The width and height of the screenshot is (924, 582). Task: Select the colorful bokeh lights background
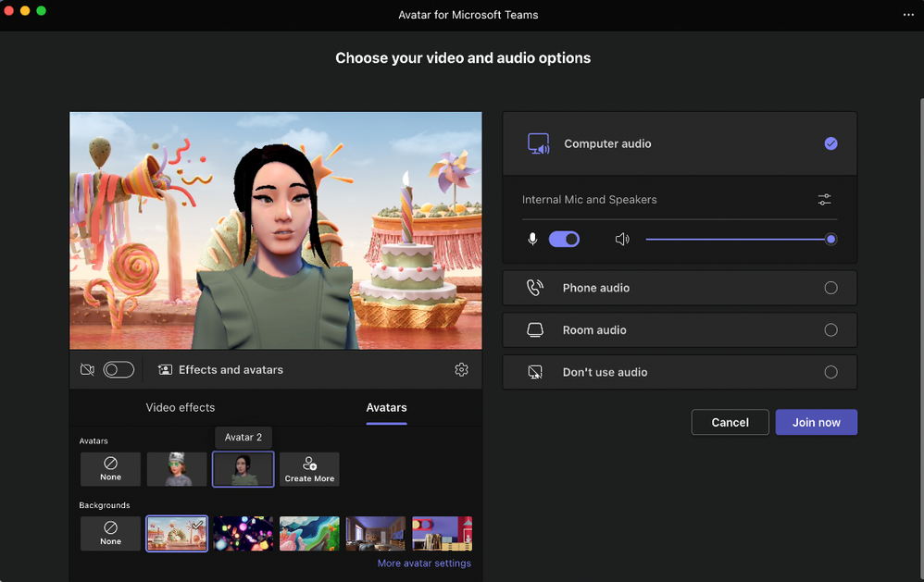pos(243,534)
